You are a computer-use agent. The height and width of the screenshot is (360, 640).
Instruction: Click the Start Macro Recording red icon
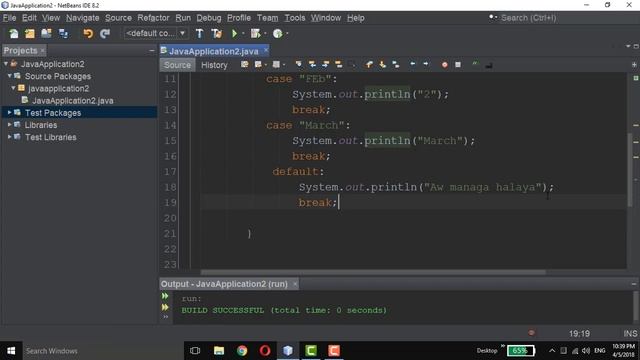[x=444, y=64]
